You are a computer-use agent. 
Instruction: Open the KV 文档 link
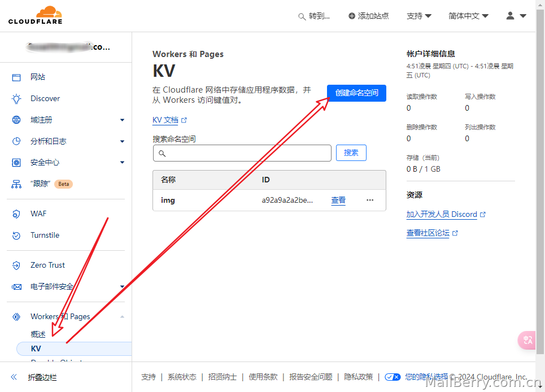pos(165,120)
